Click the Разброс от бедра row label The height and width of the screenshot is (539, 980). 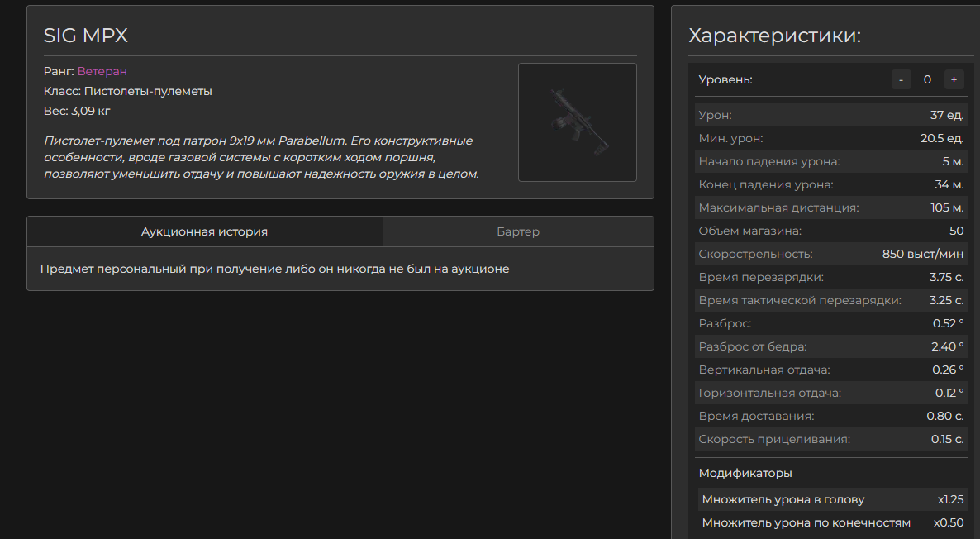click(753, 346)
